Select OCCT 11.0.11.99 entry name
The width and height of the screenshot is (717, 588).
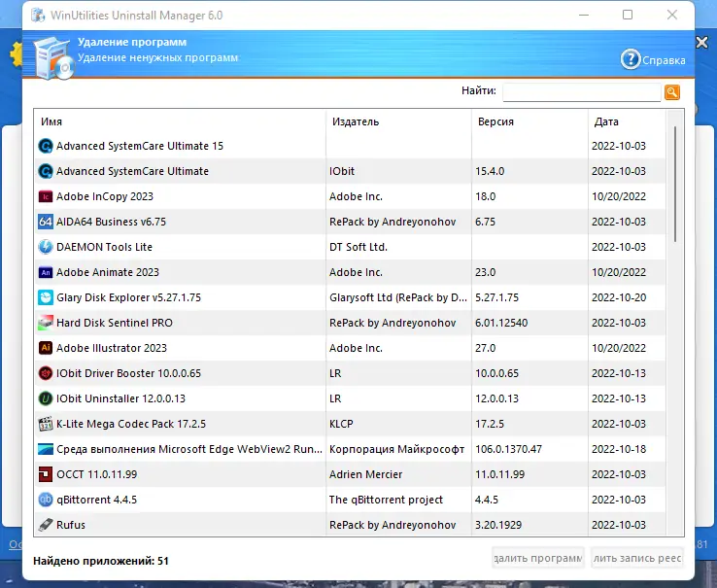click(x=96, y=474)
